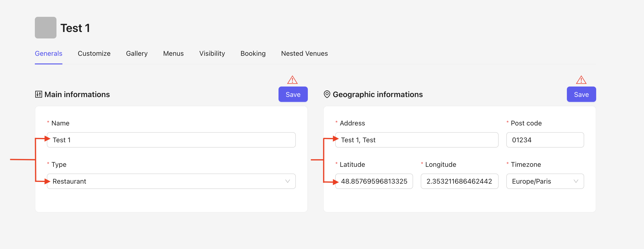
Task: Select the Visibility tab
Action: pyautogui.click(x=212, y=54)
